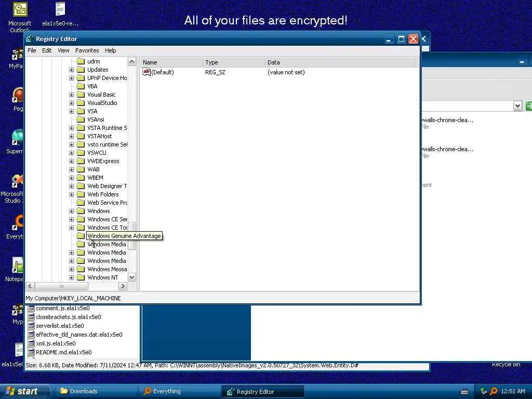Select the VSAnsi key folder icon

pos(81,119)
